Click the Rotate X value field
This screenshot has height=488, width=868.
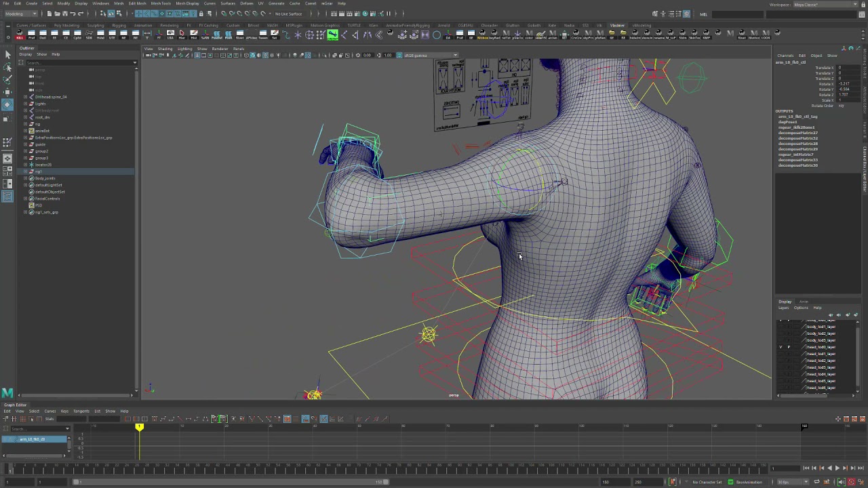coord(848,84)
